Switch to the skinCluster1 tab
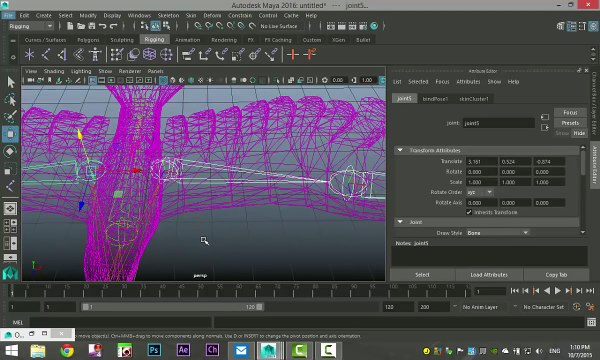This screenshot has height=360, width=600. [x=474, y=99]
